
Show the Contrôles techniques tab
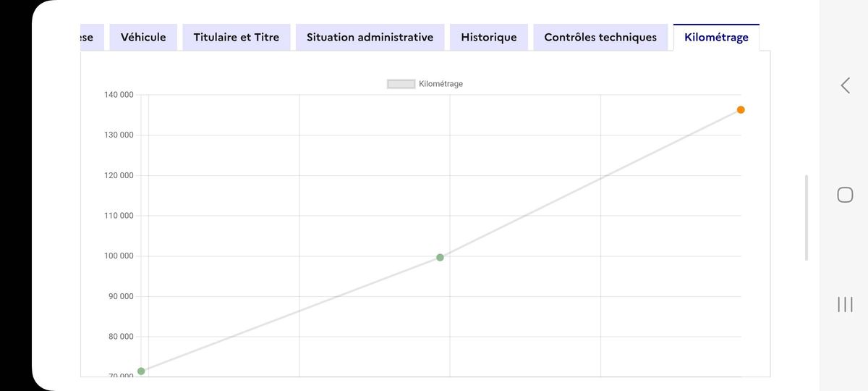pos(600,38)
